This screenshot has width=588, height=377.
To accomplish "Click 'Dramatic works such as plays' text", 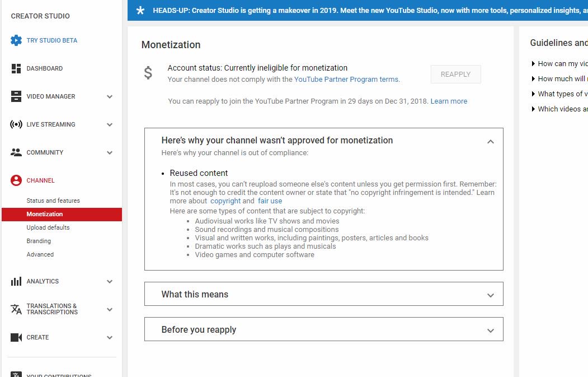I will click(266, 246).
